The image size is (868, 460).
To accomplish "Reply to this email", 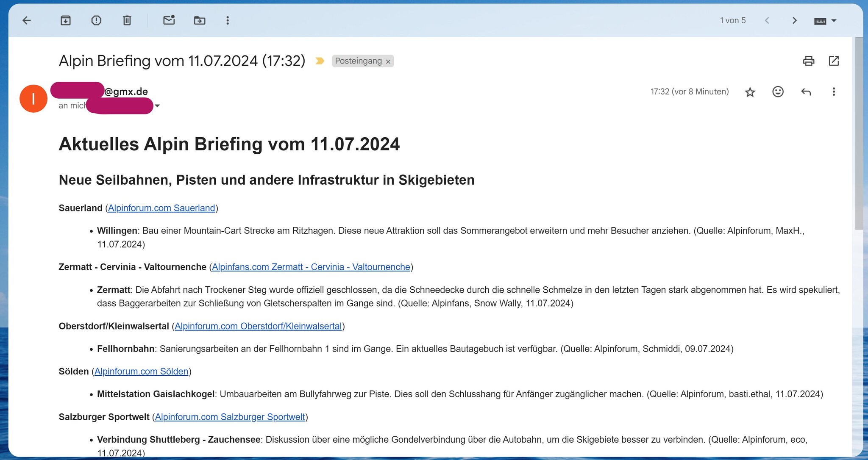I will click(806, 92).
